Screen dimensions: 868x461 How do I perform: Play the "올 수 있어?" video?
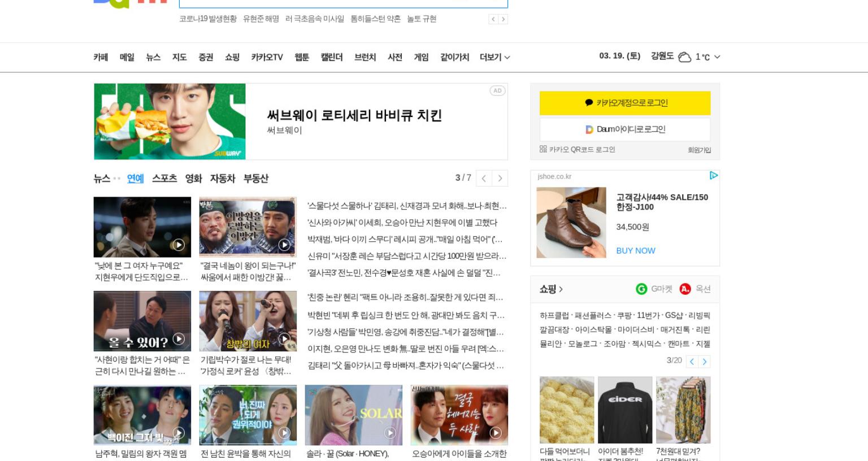[179, 339]
